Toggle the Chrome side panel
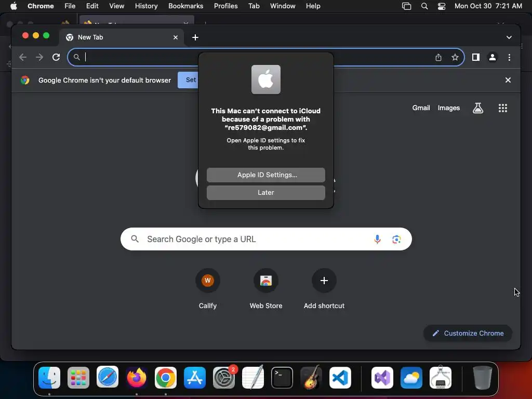Screen dimensions: 532x399 point(476,57)
